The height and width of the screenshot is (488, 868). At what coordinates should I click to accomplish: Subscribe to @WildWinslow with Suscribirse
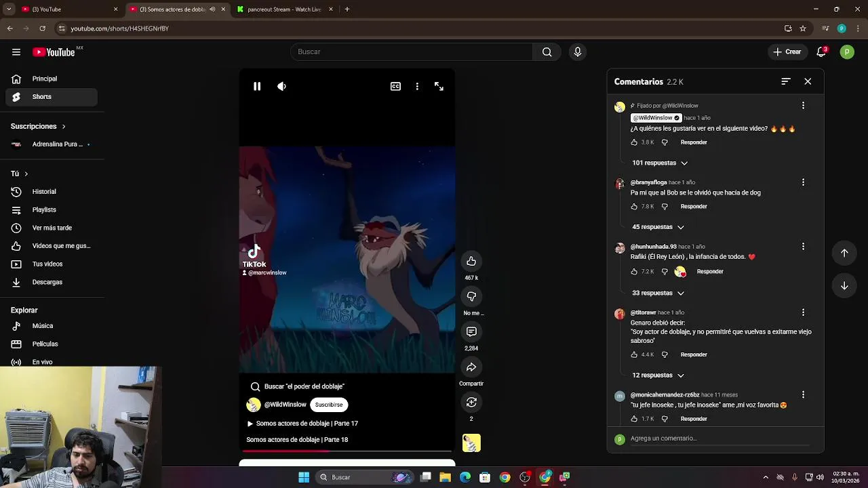[329, 405]
